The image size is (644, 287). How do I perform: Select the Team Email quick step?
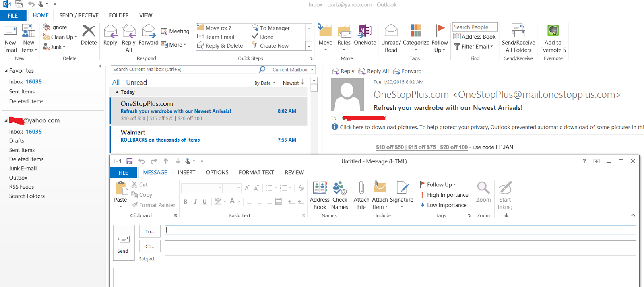pos(216,37)
